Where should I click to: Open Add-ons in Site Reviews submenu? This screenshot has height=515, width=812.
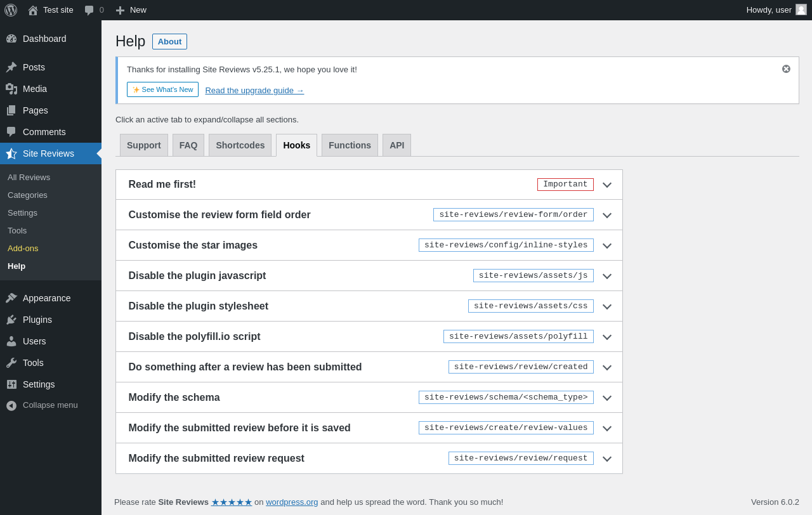pyautogui.click(x=23, y=248)
